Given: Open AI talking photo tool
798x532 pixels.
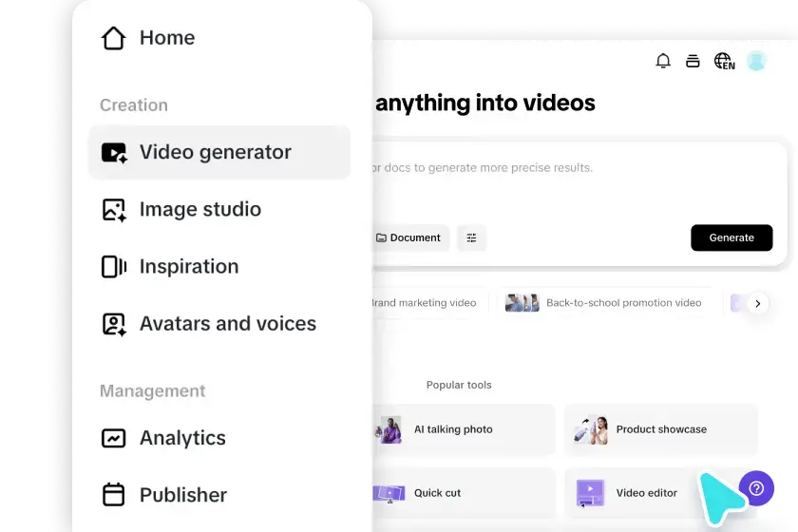Looking at the screenshot, I should click(464, 429).
